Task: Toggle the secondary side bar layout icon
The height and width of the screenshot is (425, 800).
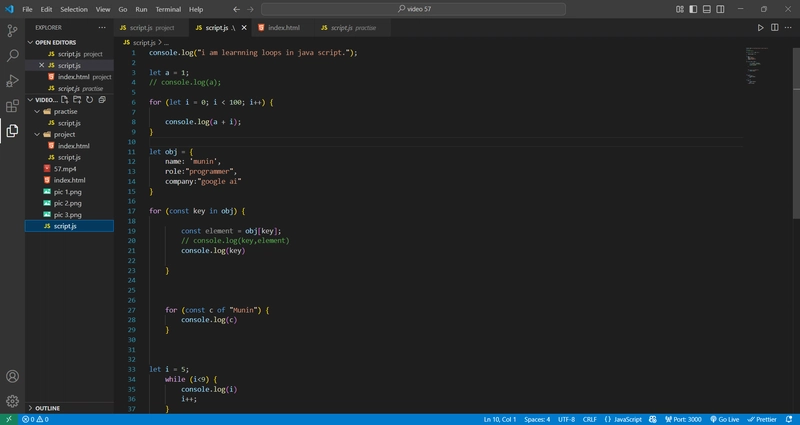Action: [x=720, y=9]
